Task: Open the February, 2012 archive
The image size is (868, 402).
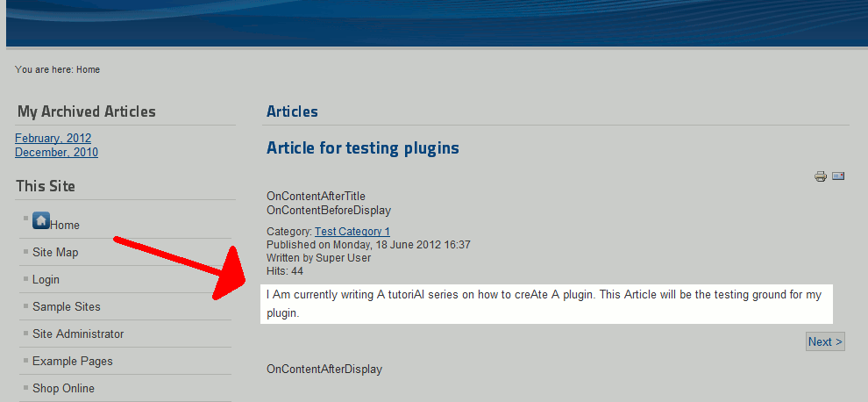Action: coord(53,139)
